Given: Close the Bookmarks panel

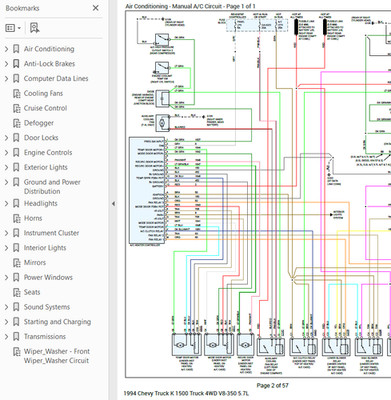Looking at the screenshot, I should [95, 8].
